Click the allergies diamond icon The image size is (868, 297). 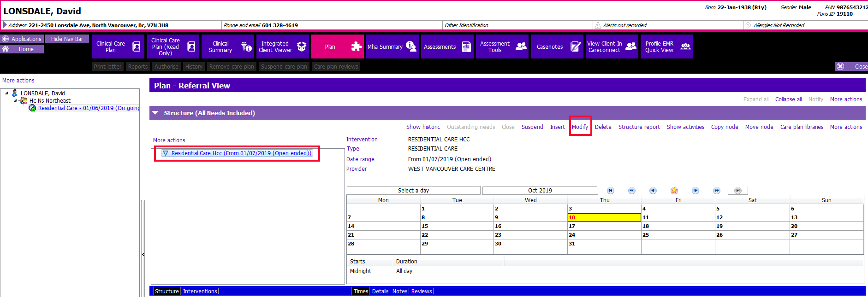[748, 25]
